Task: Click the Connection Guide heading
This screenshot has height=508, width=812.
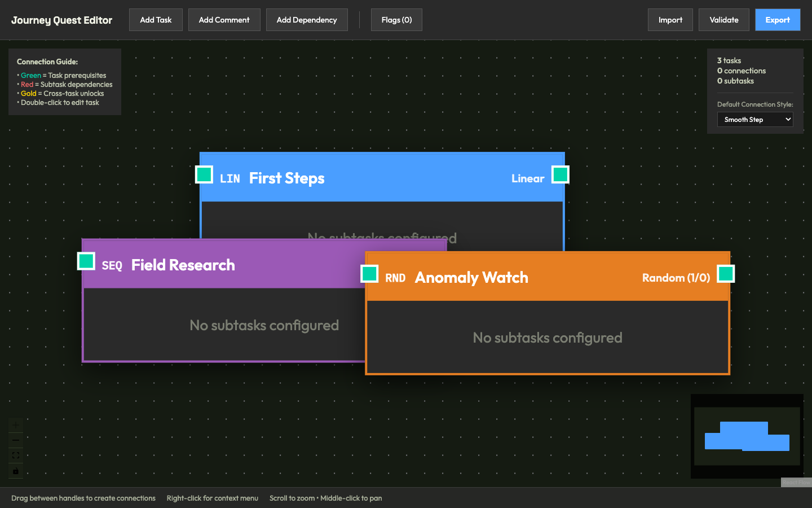Action: tap(47, 62)
